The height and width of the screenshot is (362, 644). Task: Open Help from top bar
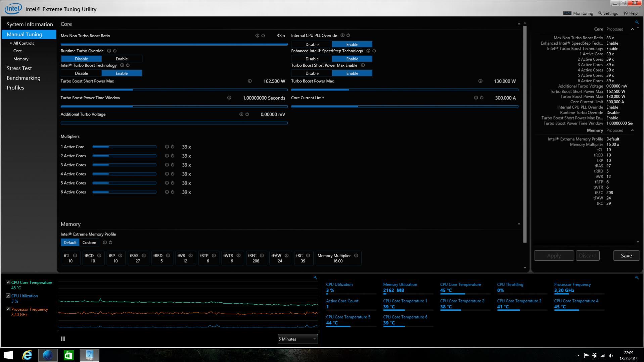[631, 13]
